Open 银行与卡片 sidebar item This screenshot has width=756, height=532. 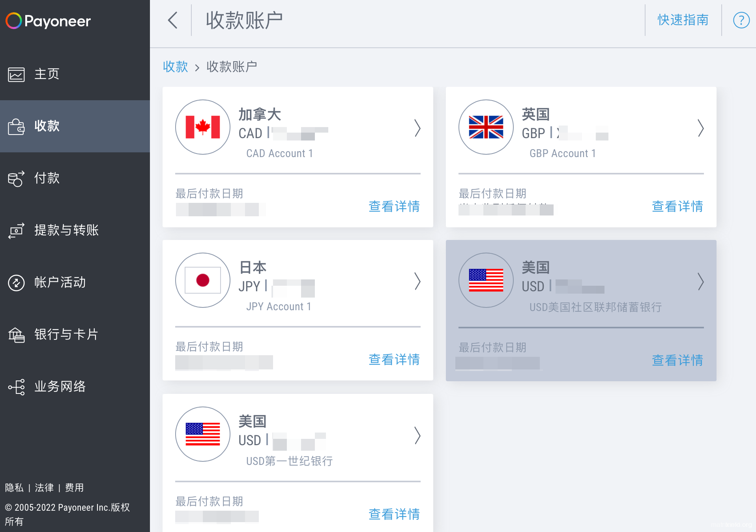click(x=75, y=335)
